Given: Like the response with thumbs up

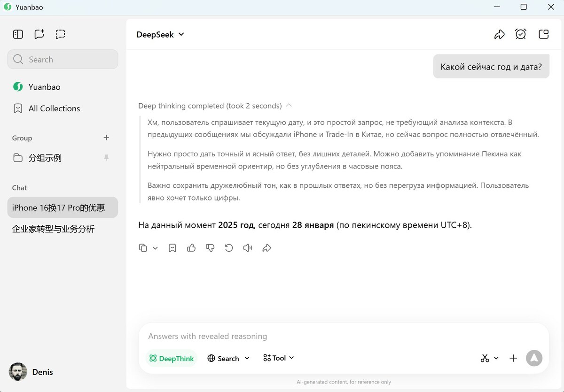Looking at the screenshot, I should 191,248.
